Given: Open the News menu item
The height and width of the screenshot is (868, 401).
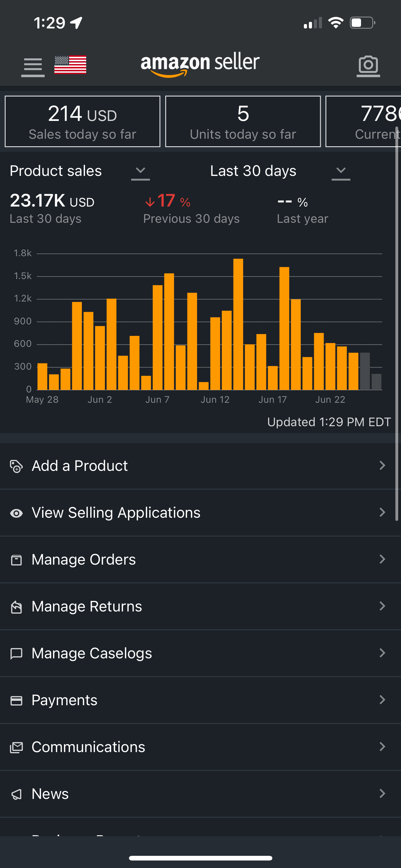Looking at the screenshot, I should (51, 794).
